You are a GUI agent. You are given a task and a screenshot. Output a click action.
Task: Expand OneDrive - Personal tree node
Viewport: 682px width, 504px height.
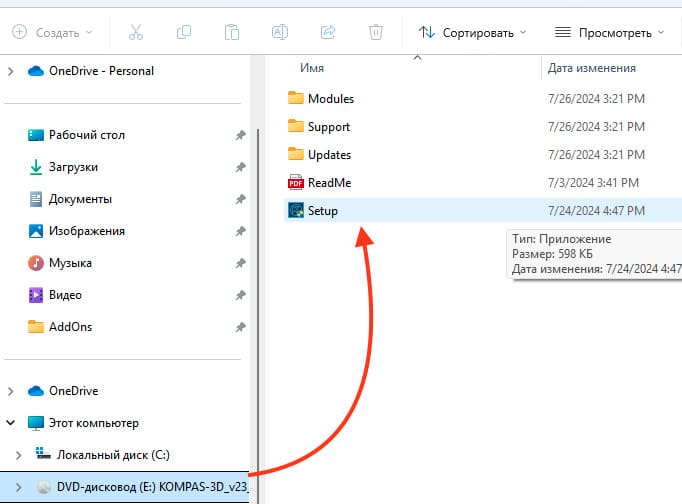point(10,71)
